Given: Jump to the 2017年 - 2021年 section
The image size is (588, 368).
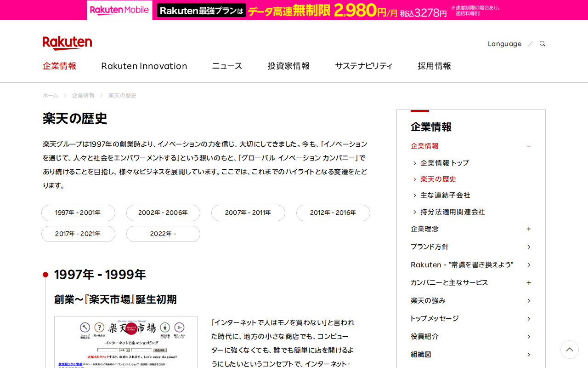Looking at the screenshot, I should pos(78,234).
